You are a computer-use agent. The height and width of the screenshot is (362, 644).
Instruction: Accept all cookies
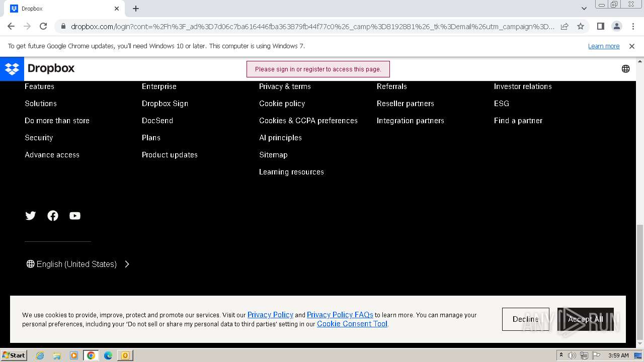click(586, 319)
